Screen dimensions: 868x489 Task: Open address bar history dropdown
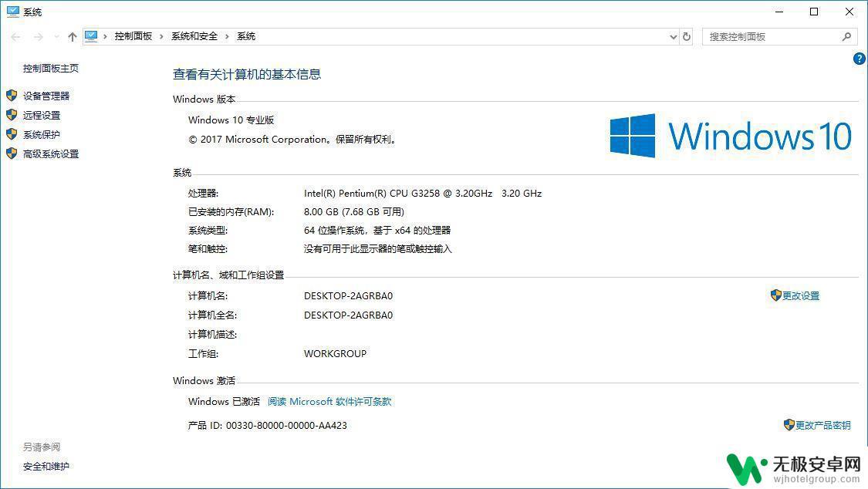click(x=673, y=36)
